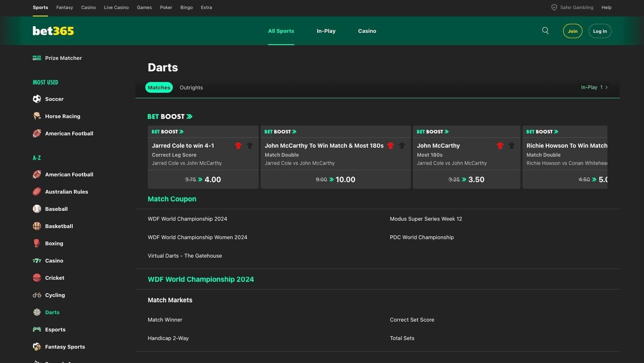
Task: Click black shirt icon on John McCarthy Most 180s card
Action: [x=511, y=146]
